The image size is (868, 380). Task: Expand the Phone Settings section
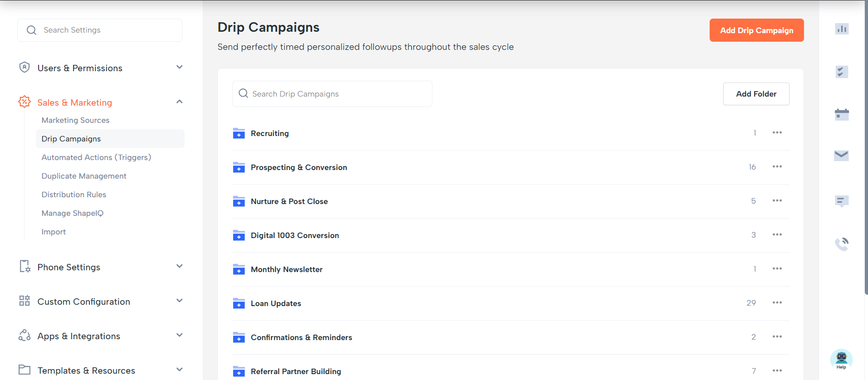pos(180,267)
